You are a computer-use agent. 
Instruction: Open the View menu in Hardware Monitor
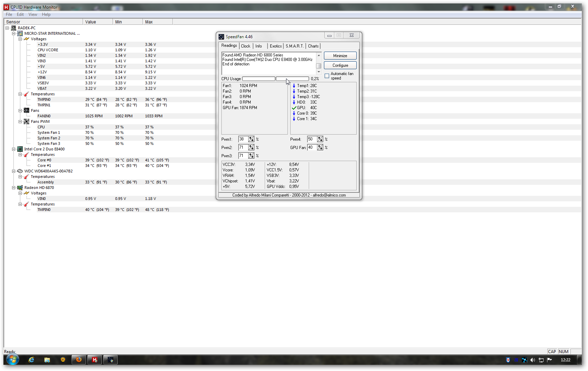pos(33,14)
